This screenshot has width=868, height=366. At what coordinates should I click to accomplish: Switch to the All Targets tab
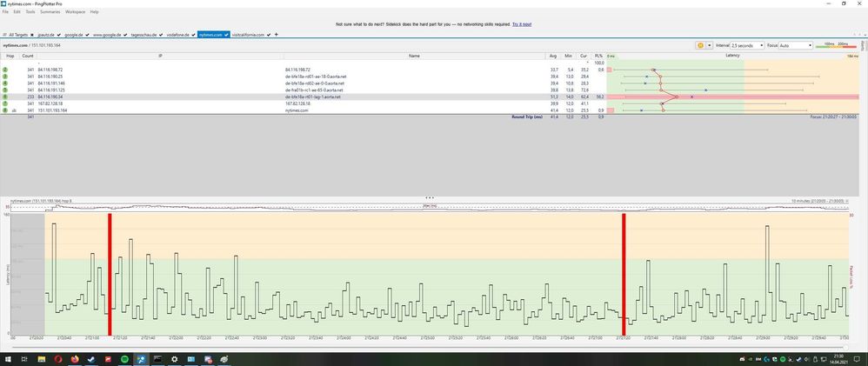click(17, 34)
